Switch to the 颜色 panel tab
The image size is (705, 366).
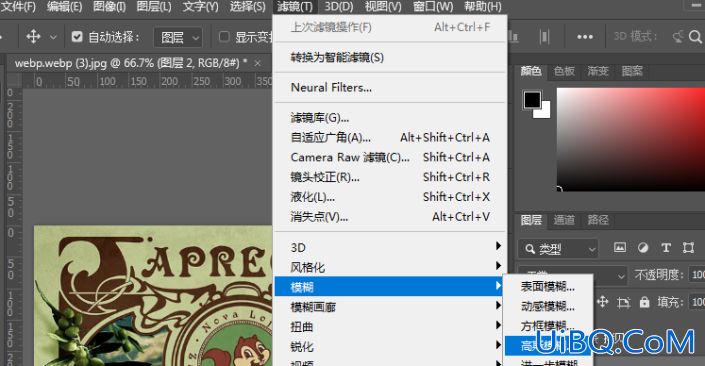click(x=531, y=71)
